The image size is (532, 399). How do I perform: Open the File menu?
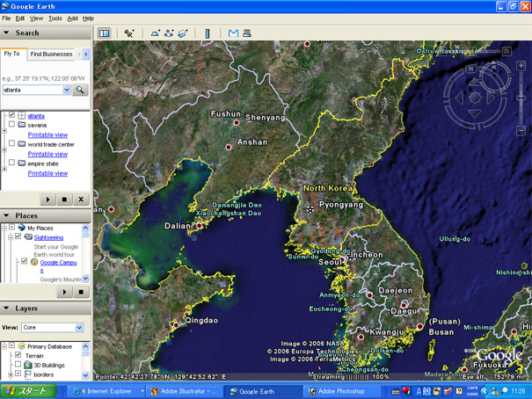(x=6, y=18)
